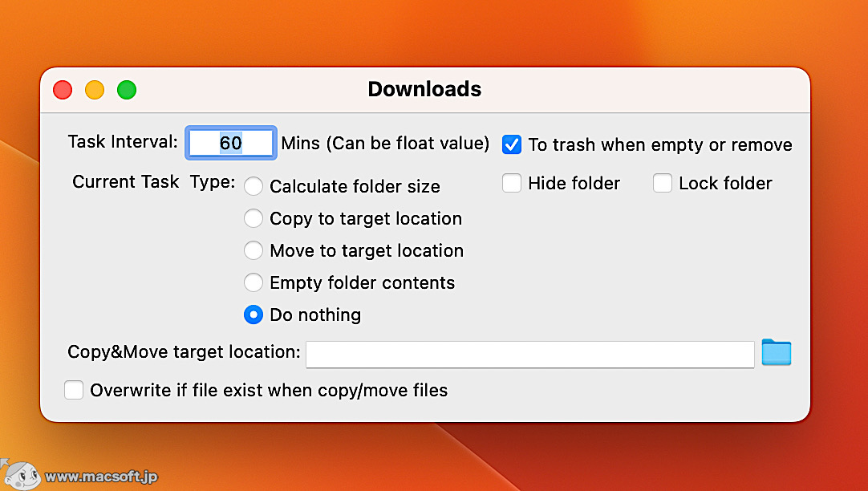Click the 'Mins (Can be float value)' label
The width and height of the screenshot is (868, 491).
coord(385,144)
